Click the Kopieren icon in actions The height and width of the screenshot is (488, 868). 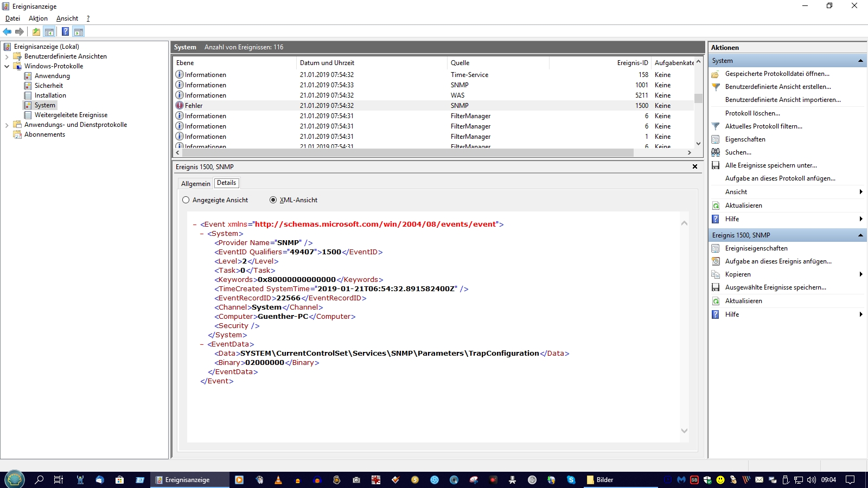point(716,274)
